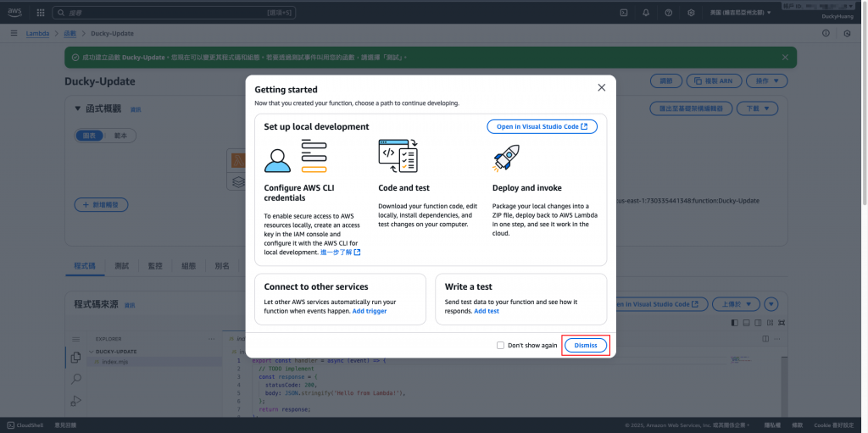
Task: Click the Add test link
Action: pyautogui.click(x=487, y=311)
